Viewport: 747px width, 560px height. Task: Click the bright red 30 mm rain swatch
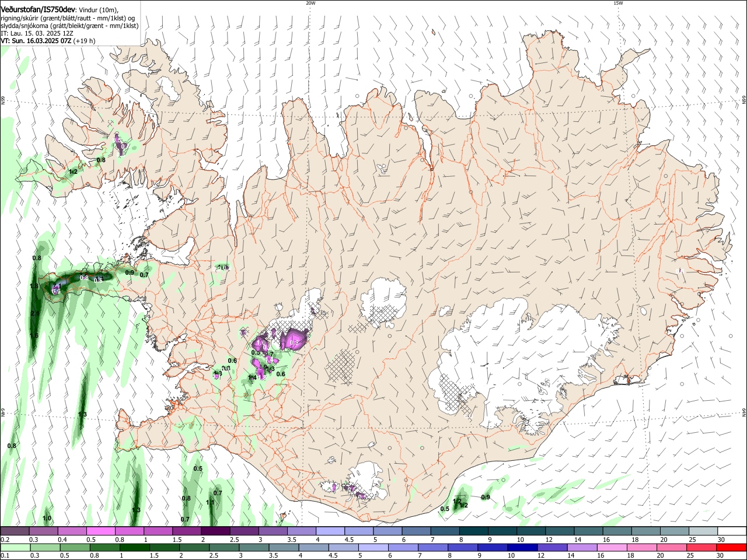click(x=732, y=547)
